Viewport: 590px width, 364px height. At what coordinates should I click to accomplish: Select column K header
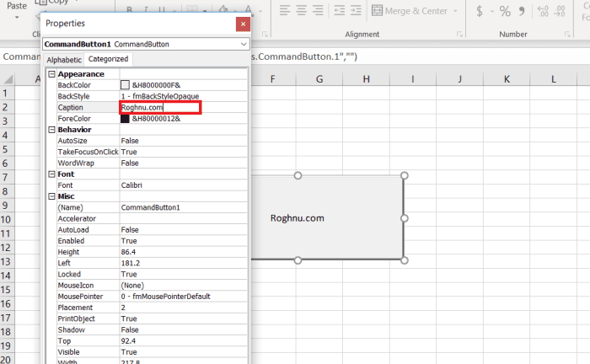tap(507, 79)
